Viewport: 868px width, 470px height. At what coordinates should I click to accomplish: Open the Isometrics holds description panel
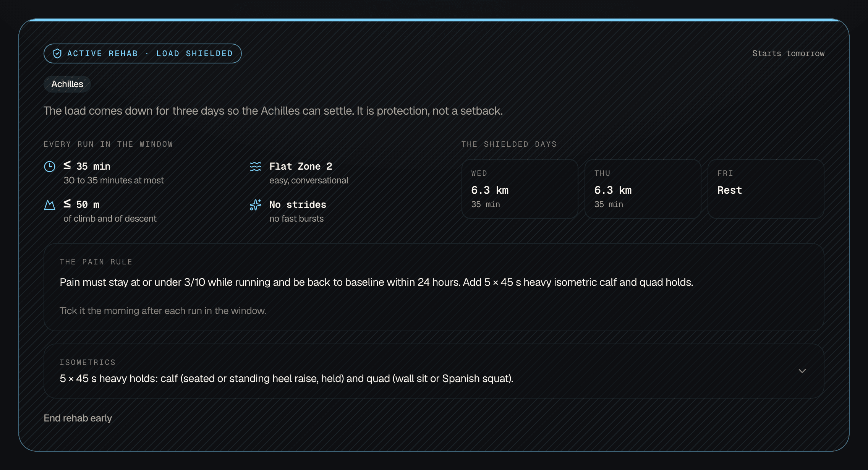pos(434,371)
